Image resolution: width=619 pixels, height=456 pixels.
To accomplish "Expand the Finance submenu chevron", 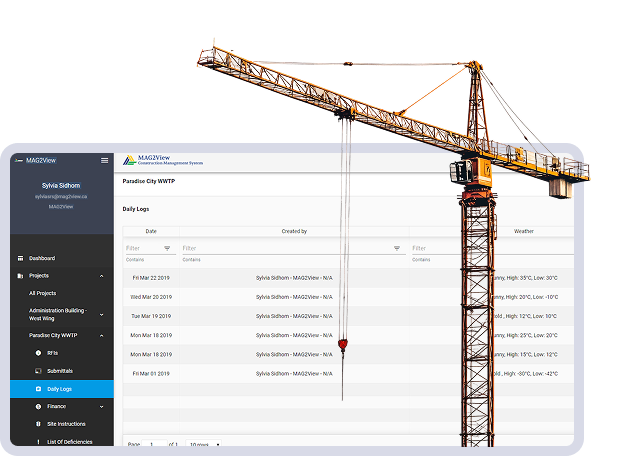I will click(101, 407).
